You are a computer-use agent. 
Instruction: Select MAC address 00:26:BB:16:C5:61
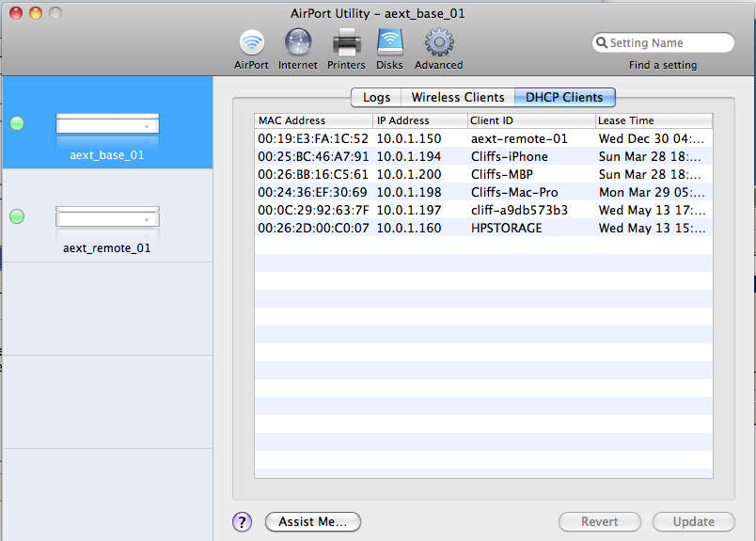coord(313,175)
